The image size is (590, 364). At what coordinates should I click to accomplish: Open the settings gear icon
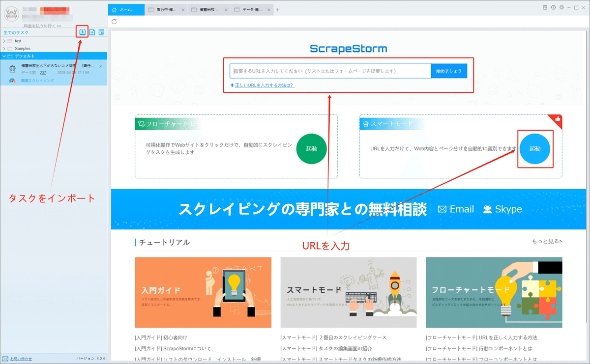[x=561, y=7]
